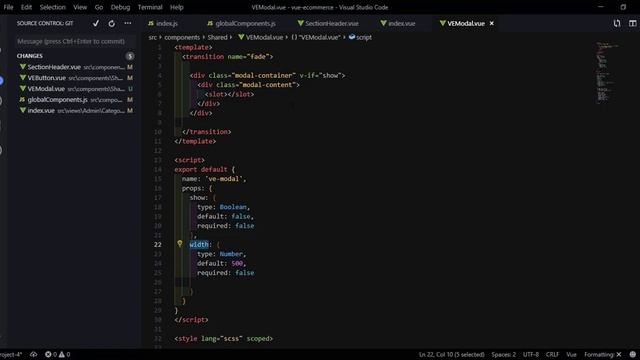Switch to the SectionHeader.vue tab
The height and width of the screenshot is (360, 640).
328,24
